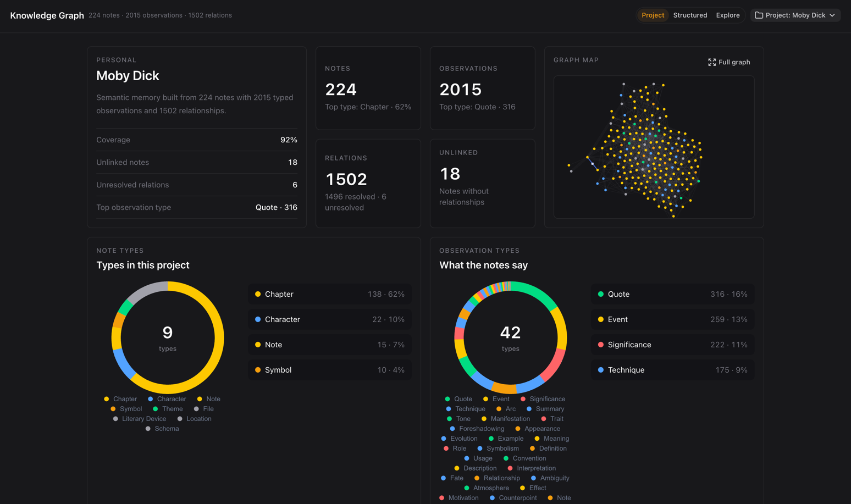Open the Explore tab

click(728, 15)
